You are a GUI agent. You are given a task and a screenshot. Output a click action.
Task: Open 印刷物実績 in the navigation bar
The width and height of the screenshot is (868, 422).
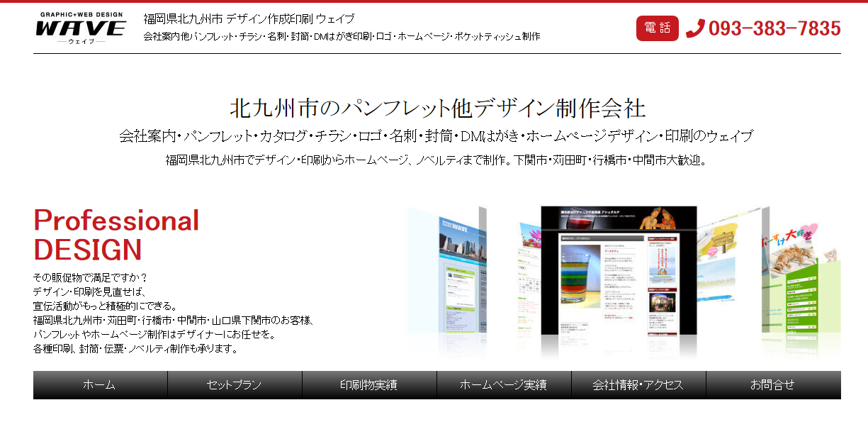coord(369,385)
